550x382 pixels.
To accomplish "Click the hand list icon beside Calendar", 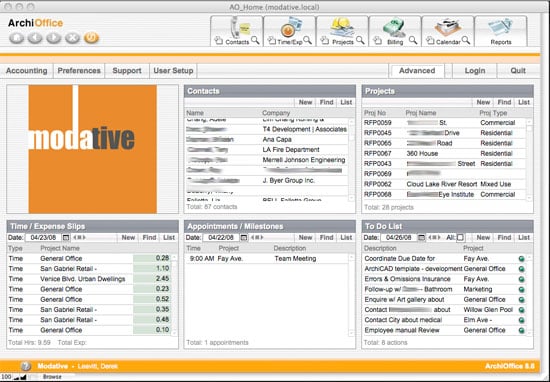I will tap(430, 40).
